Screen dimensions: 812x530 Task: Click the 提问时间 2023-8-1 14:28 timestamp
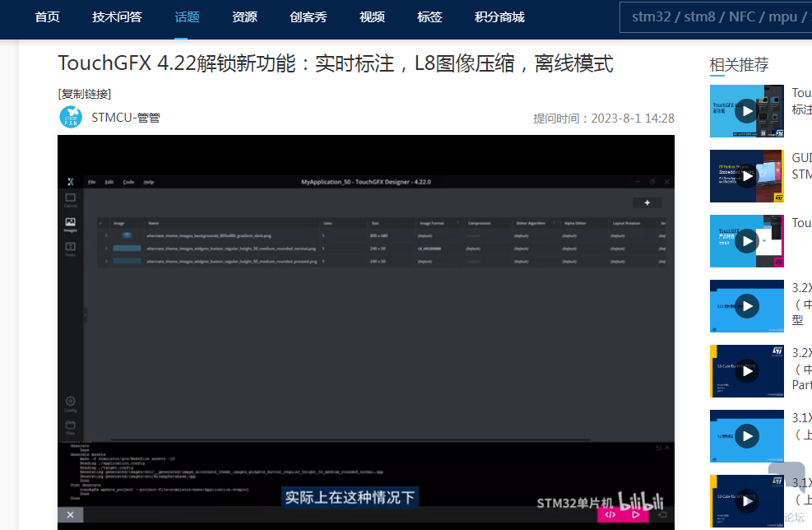[x=604, y=119]
